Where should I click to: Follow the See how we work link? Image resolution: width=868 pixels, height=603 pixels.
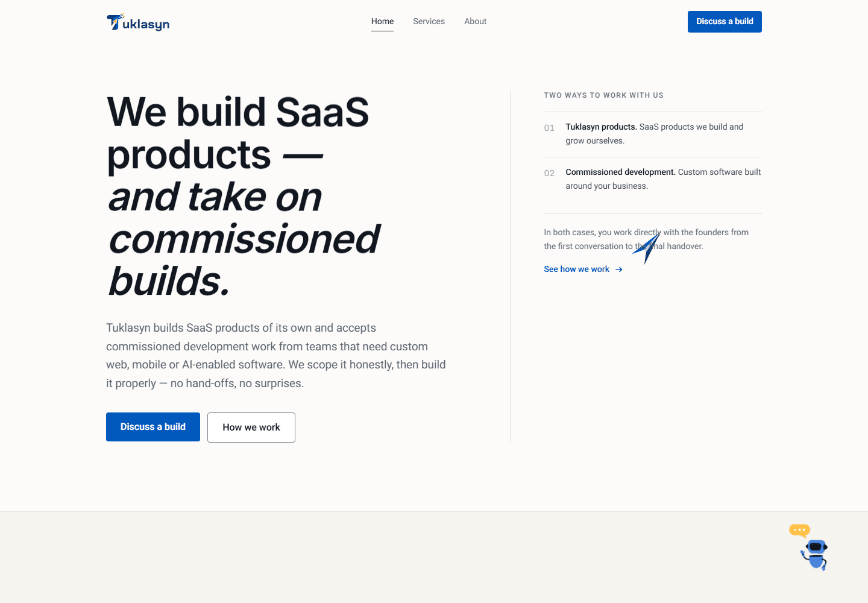coord(577,270)
